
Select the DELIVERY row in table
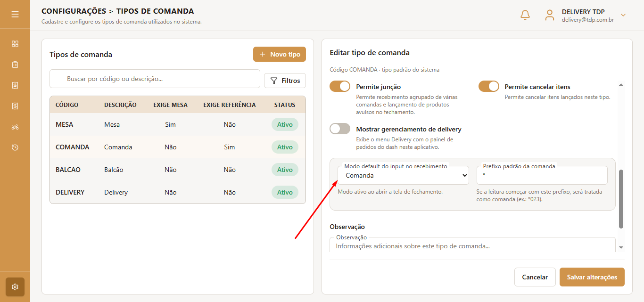coord(178,192)
